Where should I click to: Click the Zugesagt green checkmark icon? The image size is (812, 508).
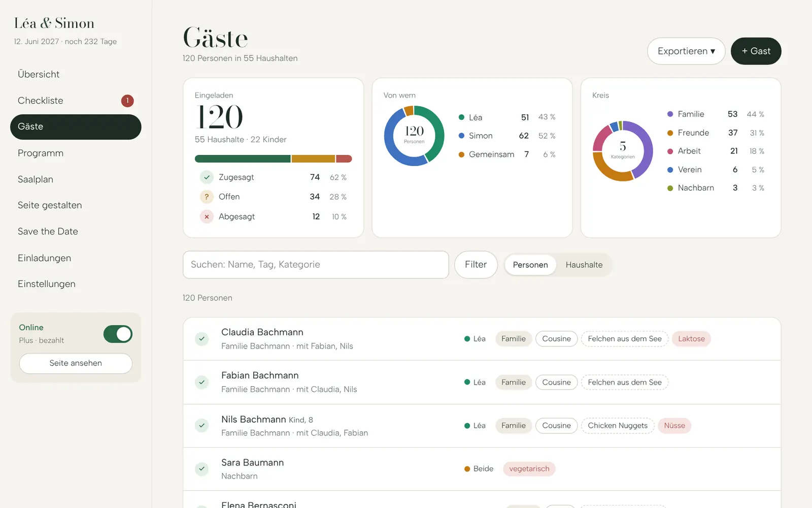pyautogui.click(x=207, y=177)
